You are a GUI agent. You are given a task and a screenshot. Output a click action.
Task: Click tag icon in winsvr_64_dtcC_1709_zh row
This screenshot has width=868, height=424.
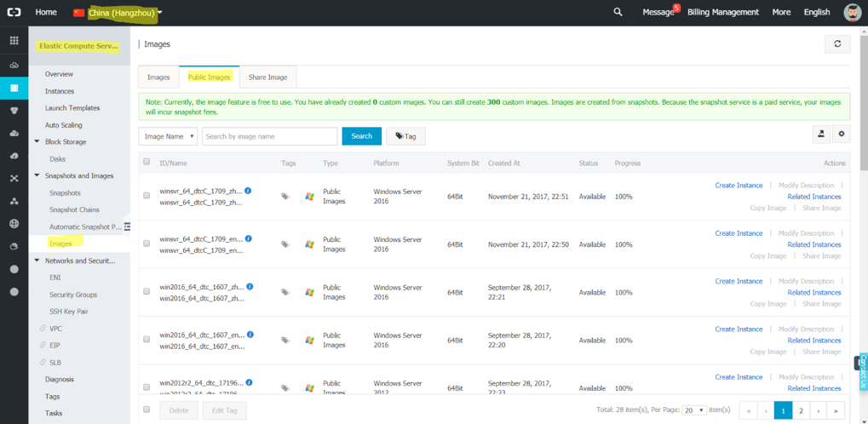point(285,196)
